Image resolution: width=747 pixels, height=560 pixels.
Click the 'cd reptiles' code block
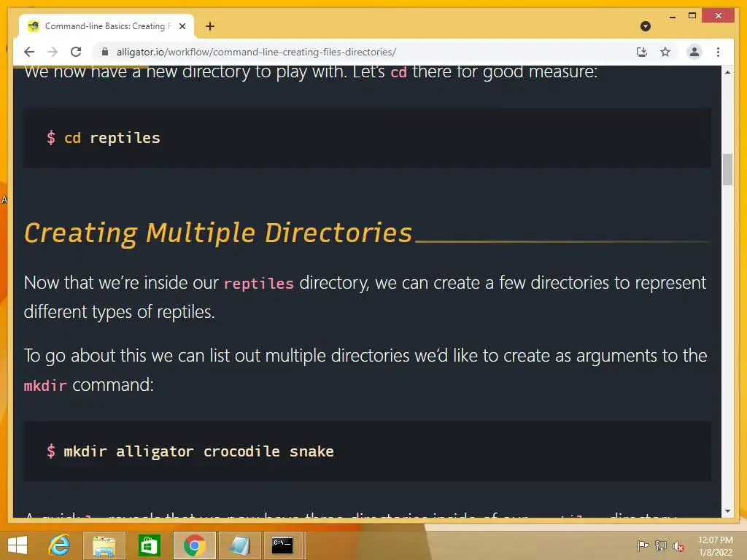[x=367, y=138]
